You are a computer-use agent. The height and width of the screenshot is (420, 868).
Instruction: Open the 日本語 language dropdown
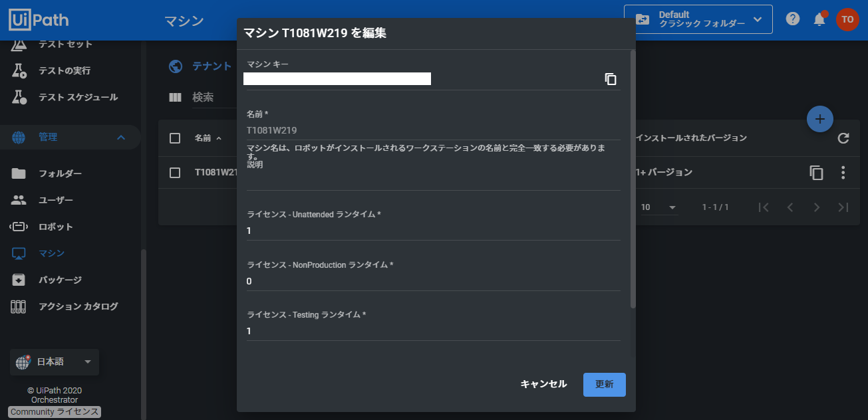[x=55, y=362]
